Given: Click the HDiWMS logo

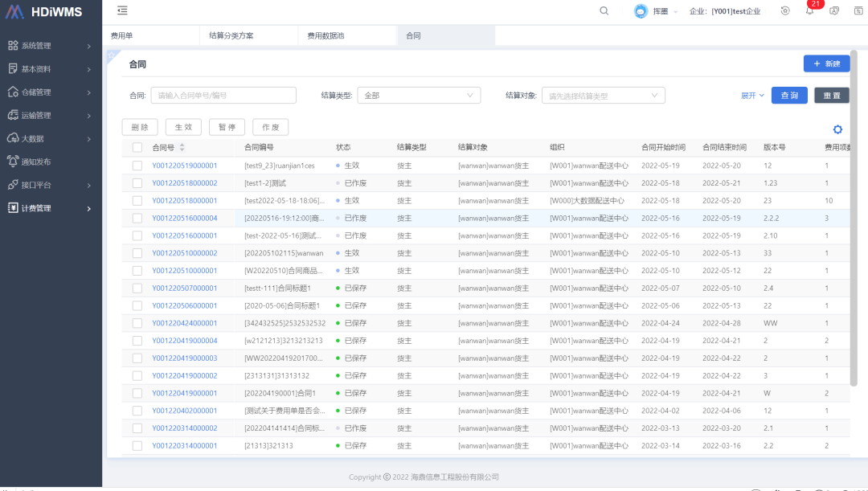Looking at the screenshot, I should tap(43, 11).
